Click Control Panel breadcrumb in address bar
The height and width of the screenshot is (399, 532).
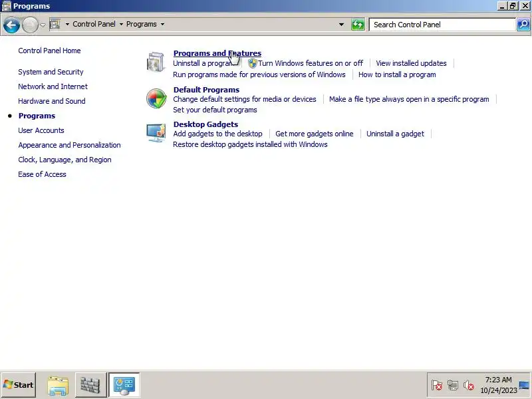(x=94, y=24)
